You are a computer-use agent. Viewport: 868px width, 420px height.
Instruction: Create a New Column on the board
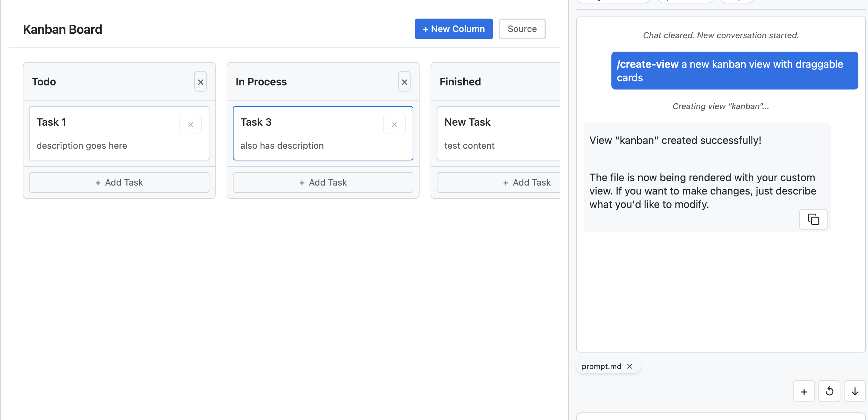(453, 29)
